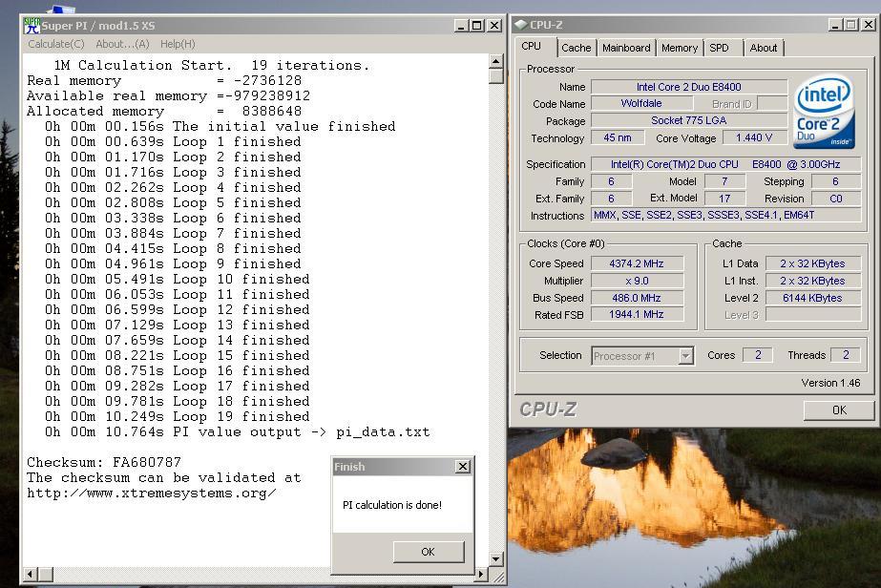
Task: Switch to the Memory tab in CPU-Z
Action: [x=680, y=48]
